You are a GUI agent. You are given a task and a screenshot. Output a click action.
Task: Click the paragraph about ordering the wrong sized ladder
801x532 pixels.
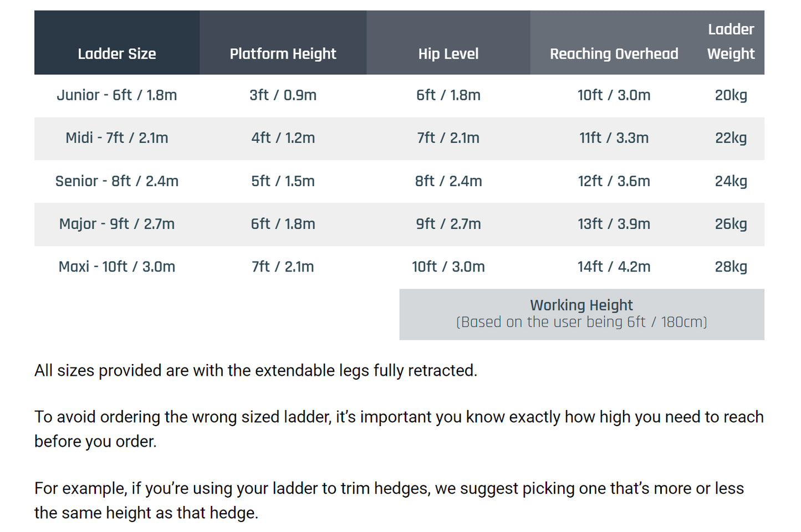pos(399,428)
